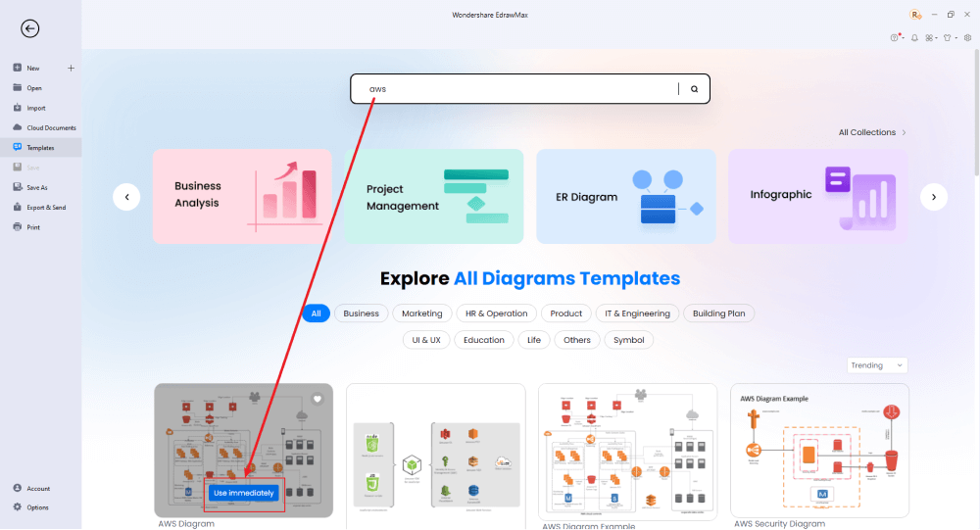
Task: Click the vertical scrollbar on the right
Action: [x=976, y=113]
